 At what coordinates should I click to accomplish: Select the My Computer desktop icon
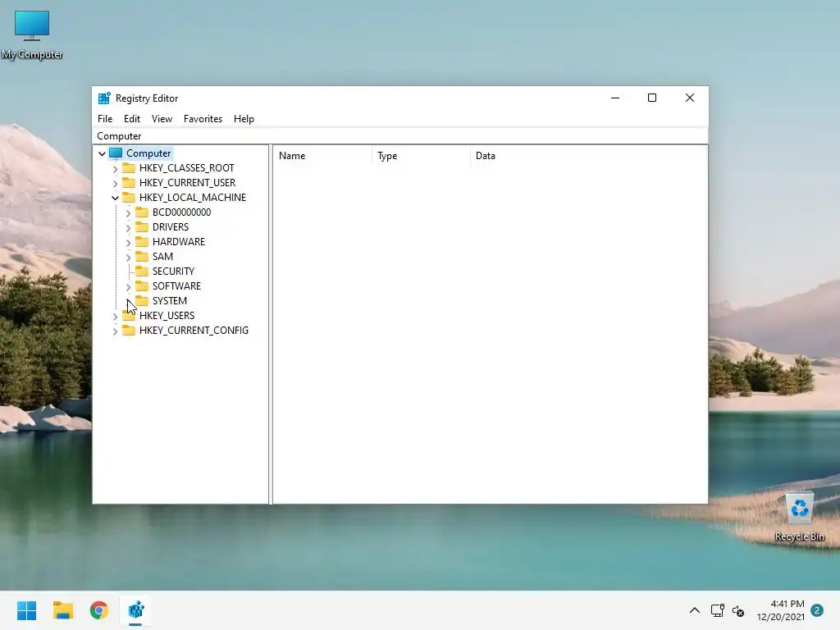pyautogui.click(x=32, y=34)
